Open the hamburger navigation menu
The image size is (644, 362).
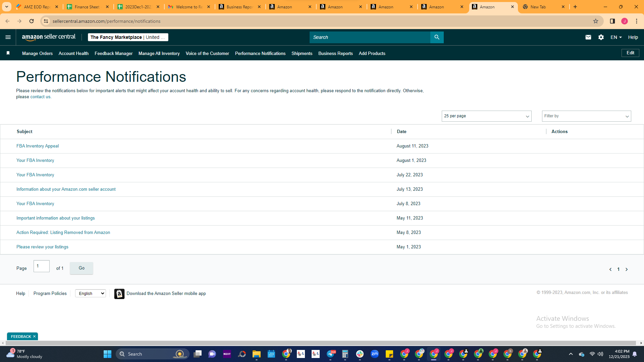(x=8, y=37)
